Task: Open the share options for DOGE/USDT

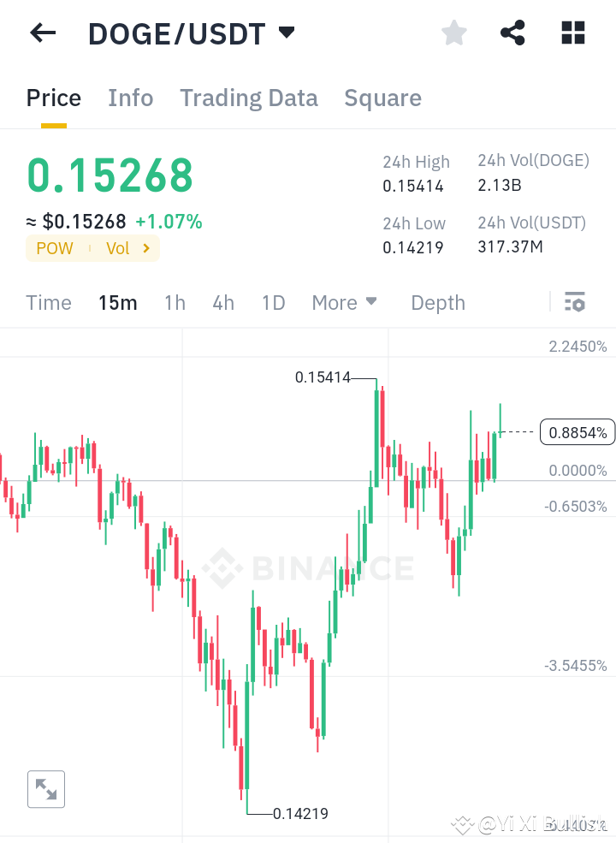Action: (x=512, y=33)
